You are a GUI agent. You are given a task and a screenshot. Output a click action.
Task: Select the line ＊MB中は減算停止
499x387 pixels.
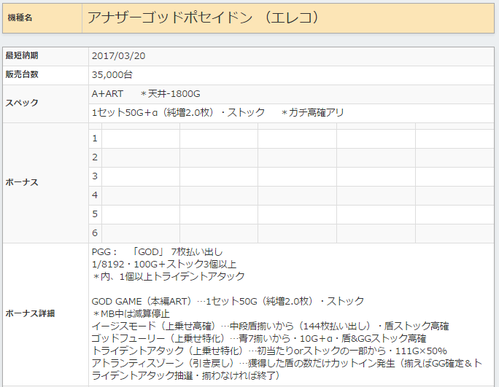click(x=131, y=314)
